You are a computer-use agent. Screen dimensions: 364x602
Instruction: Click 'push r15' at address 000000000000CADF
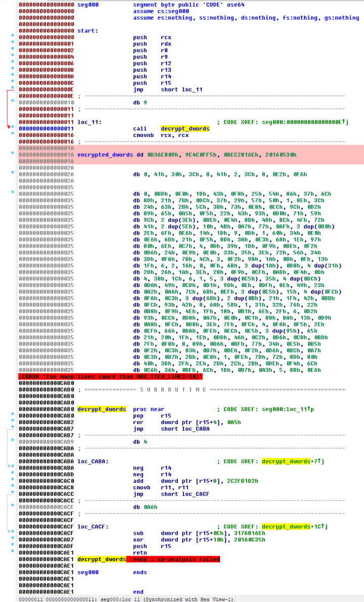click(x=152, y=546)
